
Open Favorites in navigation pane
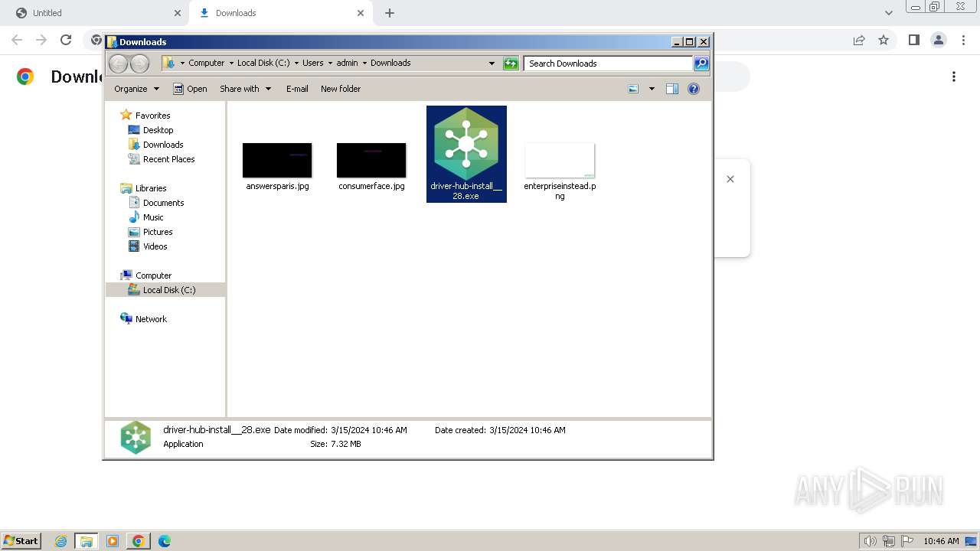(x=152, y=116)
